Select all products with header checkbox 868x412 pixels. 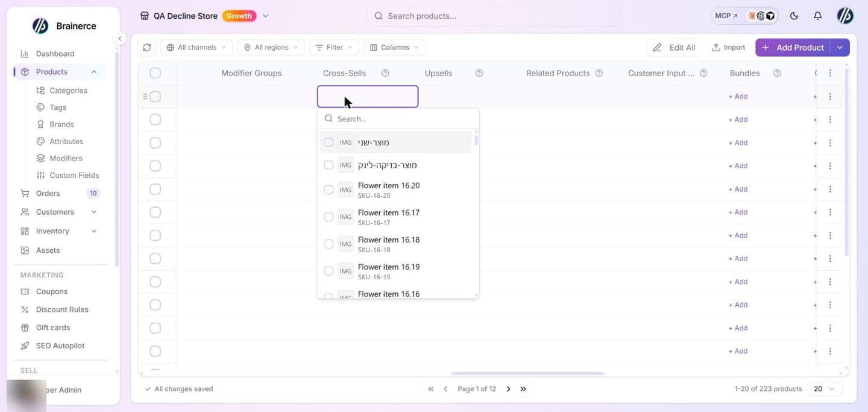155,73
